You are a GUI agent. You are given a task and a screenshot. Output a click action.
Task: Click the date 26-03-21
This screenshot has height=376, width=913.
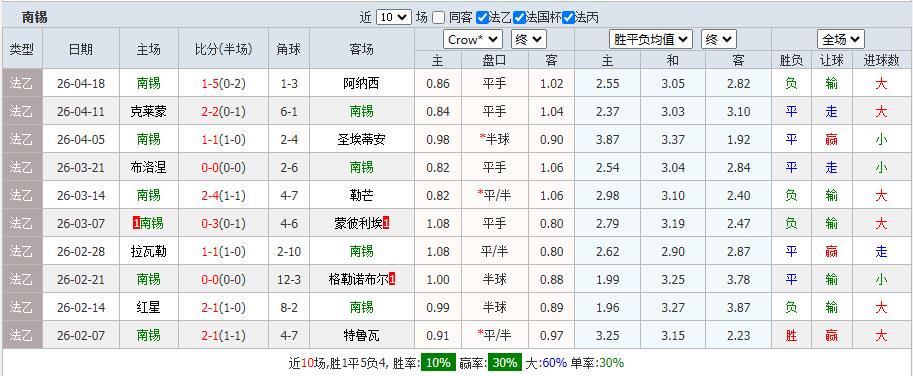pyautogui.click(x=81, y=167)
